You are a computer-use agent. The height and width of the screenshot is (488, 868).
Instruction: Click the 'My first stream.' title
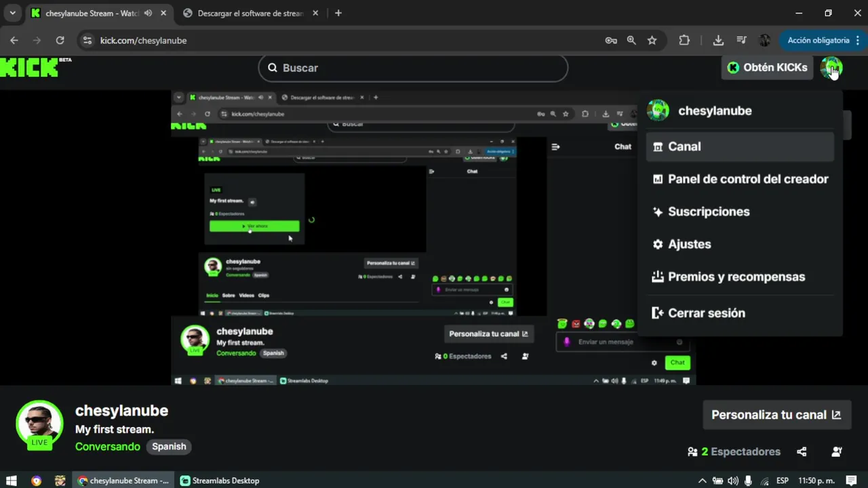[115, 430]
